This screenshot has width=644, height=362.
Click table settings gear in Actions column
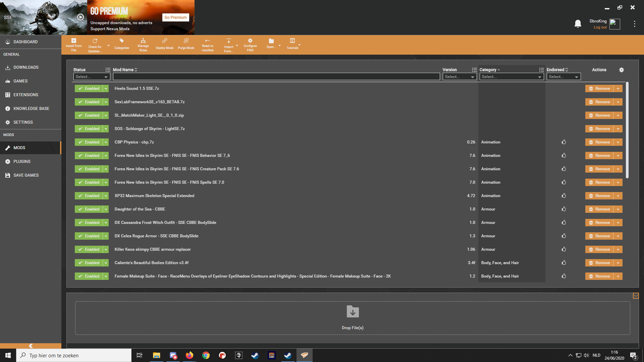(x=622, y=70)
